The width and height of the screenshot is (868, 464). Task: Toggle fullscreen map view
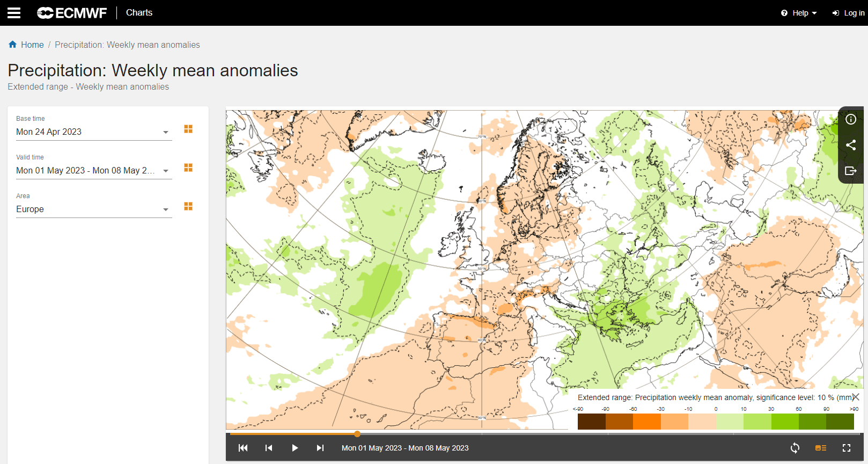[847, 448]
